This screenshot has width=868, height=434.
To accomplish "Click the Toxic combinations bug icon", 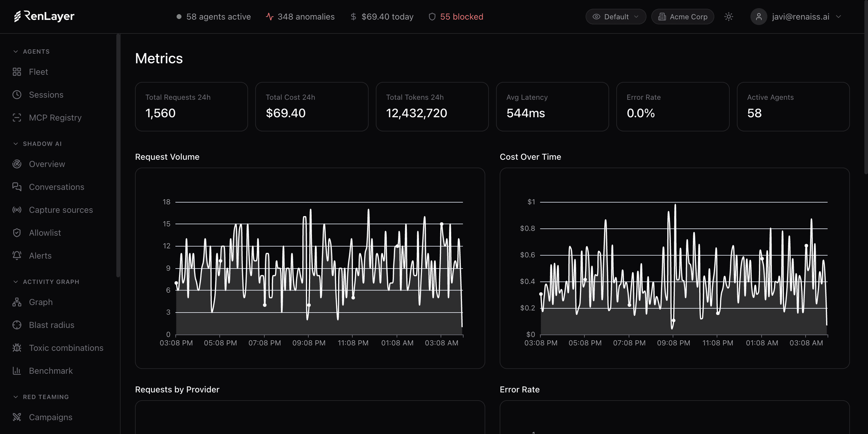I will point(17,348).
